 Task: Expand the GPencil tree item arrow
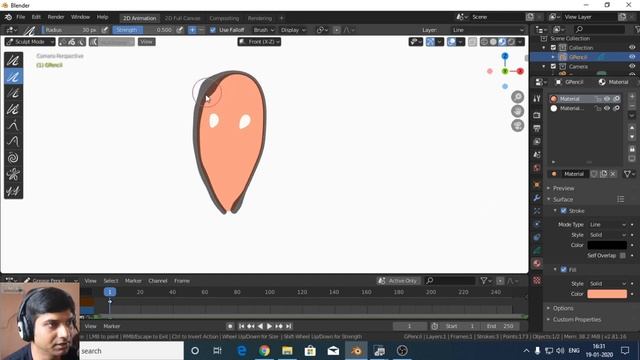pyautogui.click(x=553, y=57)
